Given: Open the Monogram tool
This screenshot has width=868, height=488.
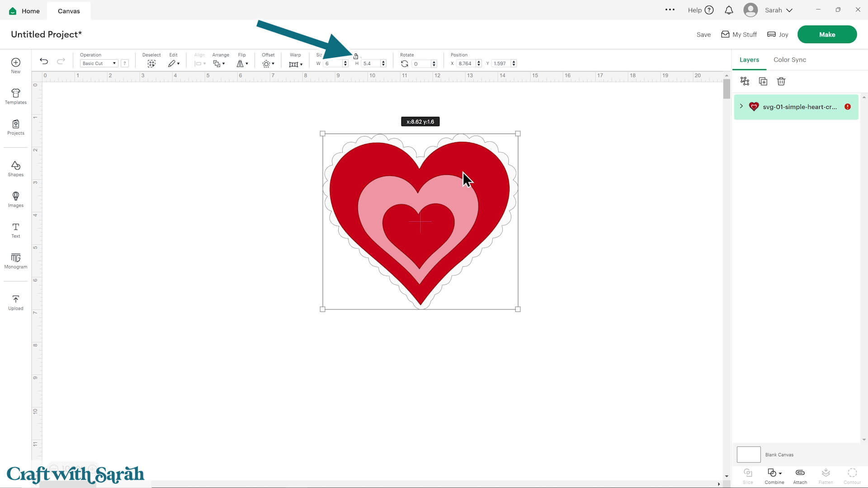Looking at the screenshot, I should (16, 261).
